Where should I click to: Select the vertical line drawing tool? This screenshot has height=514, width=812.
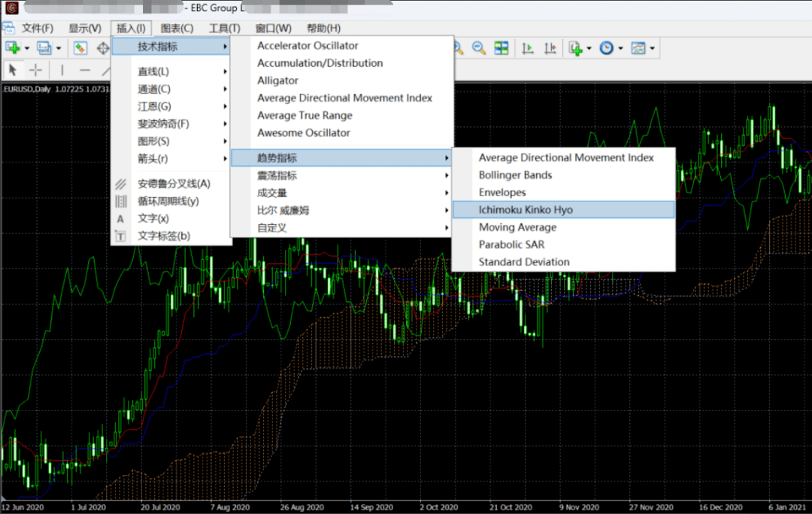coord(62,69)
